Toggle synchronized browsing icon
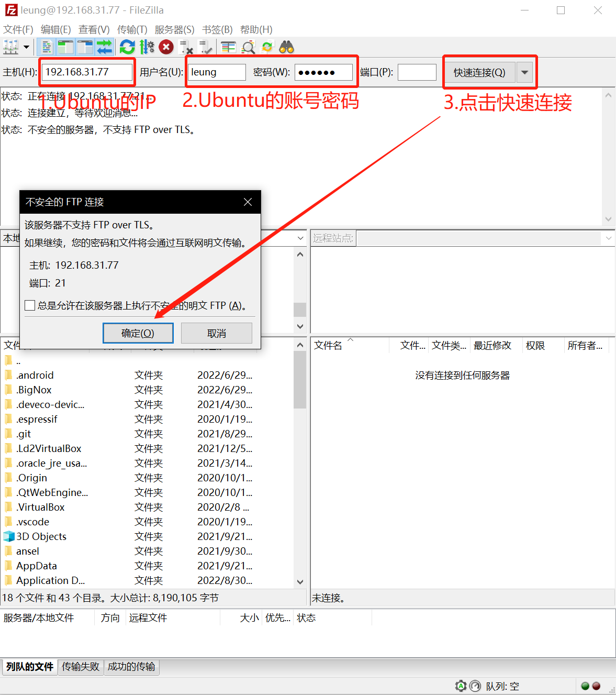Screen dimensions: 616x695 coord(267,47)
